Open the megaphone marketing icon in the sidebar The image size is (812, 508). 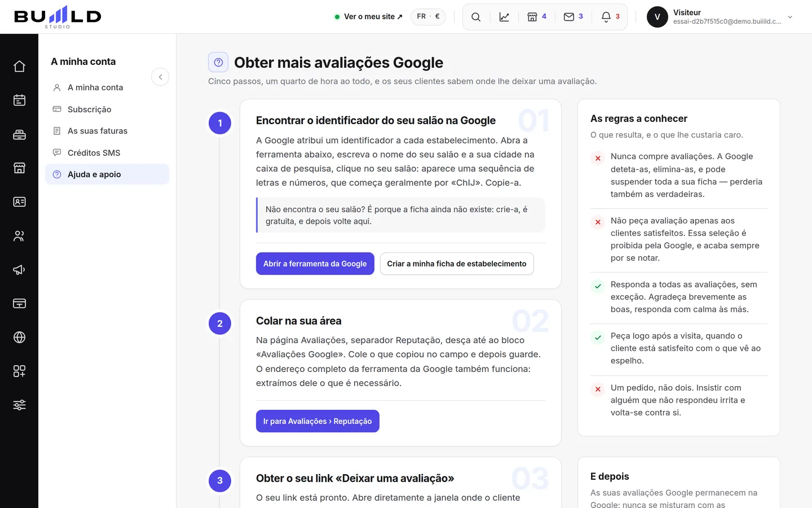tap(19, 270)
